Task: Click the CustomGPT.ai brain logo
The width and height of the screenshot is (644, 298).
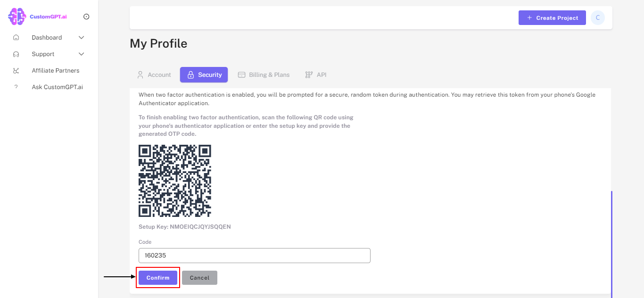Action: point(17,17)
